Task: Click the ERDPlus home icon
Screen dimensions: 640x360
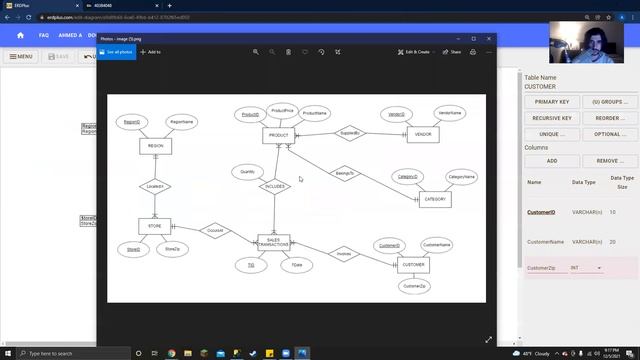Action: pyautogui.click(x=20, y=36)
